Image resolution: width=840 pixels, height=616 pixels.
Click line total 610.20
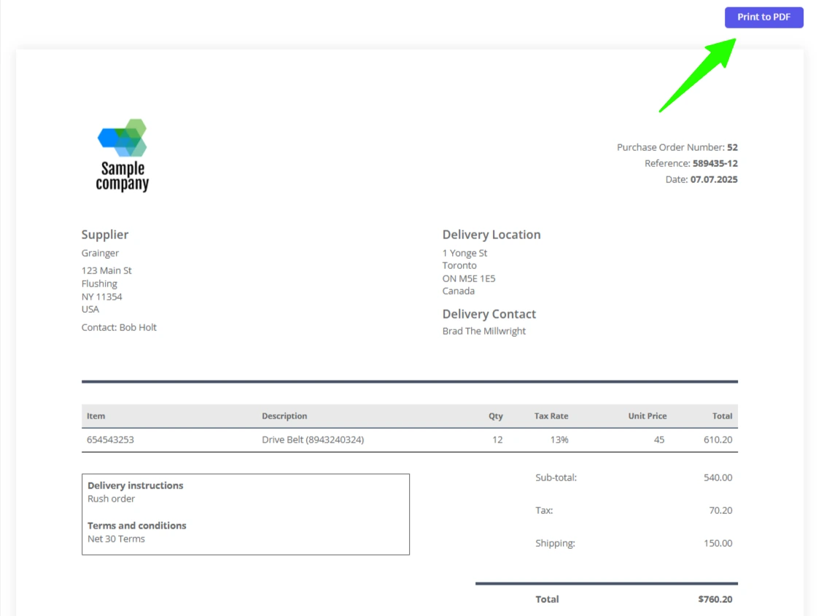click(717, 440)
